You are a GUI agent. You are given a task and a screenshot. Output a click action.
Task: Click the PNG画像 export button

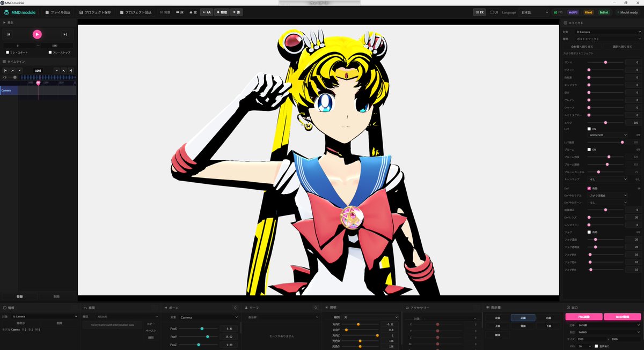pyautogui.click(x=583, y=317)
